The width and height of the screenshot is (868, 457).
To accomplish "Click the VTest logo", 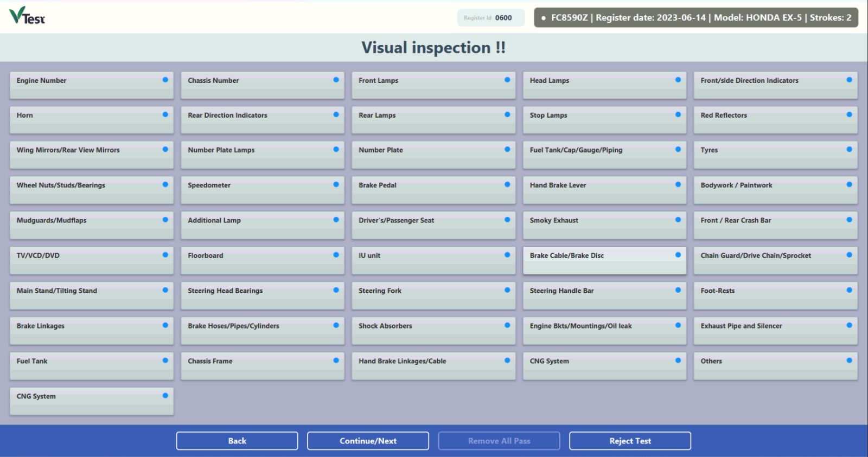I will click(27, 16).
